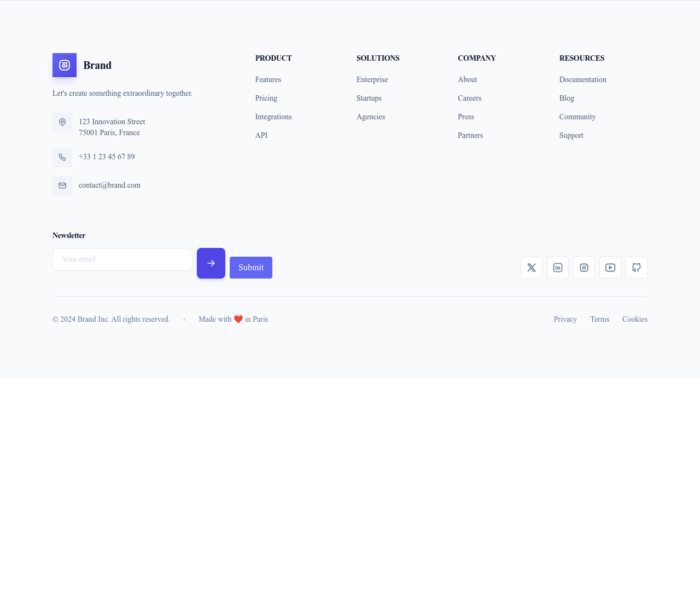Click the RESOURCES column heading
Viewport: 700px width, 591px height.
tap(582, 58)
